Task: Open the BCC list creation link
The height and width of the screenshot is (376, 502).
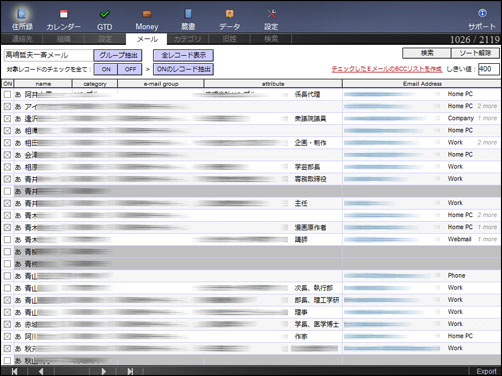Action: (387, 69)
